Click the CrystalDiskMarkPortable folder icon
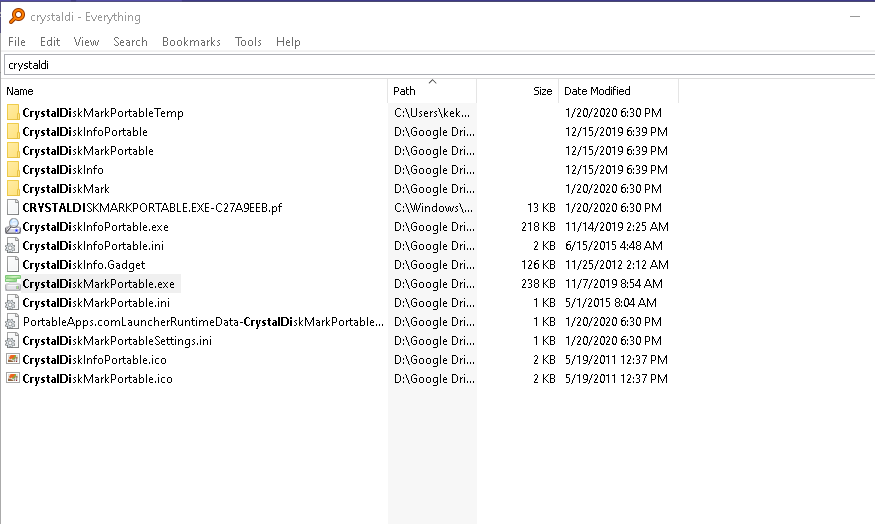Screen dimensions: 875x524 (13, 151)
